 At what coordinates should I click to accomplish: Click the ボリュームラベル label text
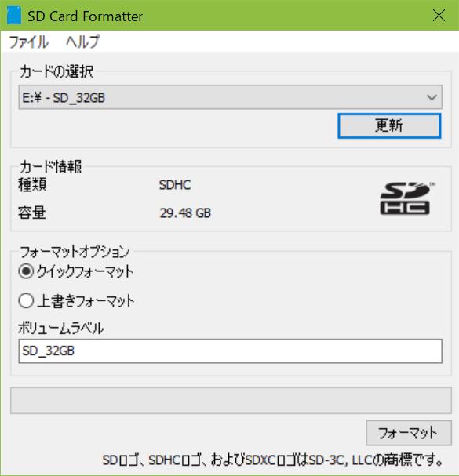(x=60, y=328)
